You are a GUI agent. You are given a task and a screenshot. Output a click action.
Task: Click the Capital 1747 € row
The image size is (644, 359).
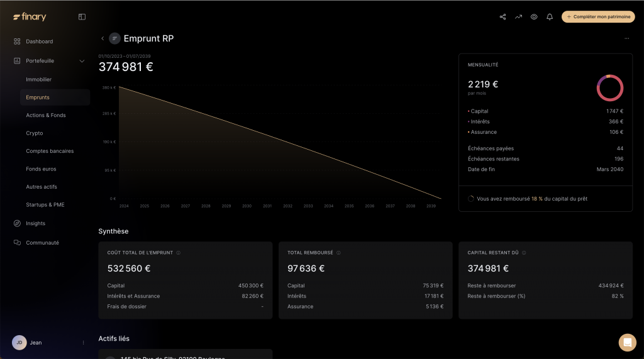pyautogui.click(x=545, y=111)
